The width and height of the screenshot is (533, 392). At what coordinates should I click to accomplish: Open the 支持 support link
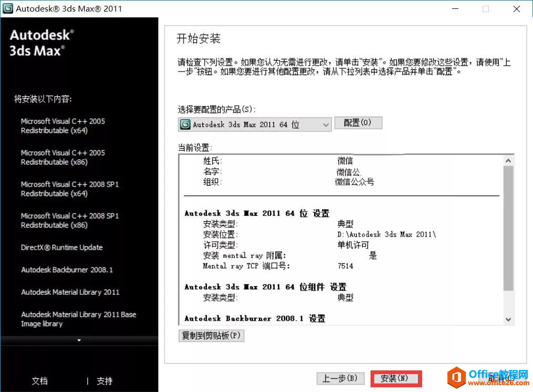point(105,381)
